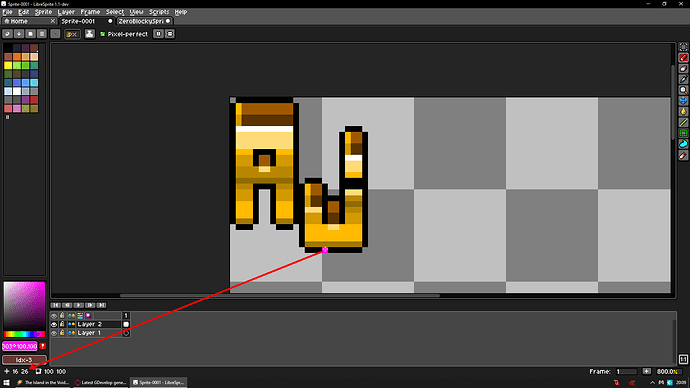Activate the Zoom magnifier tool
This screenshot has width=690, height=388.
point(683,90)
